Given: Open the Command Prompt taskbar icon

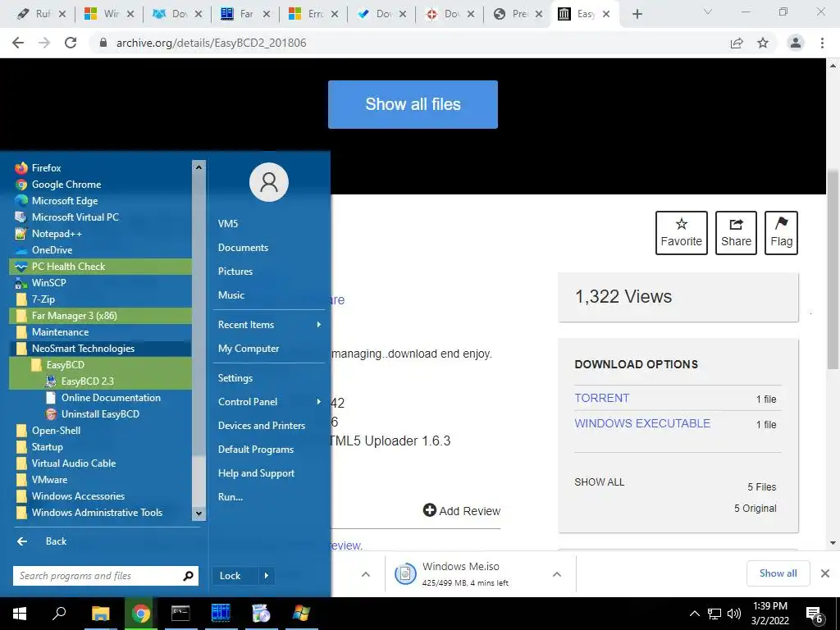Looking at the screenshot, I should click(x=180, y=614).
